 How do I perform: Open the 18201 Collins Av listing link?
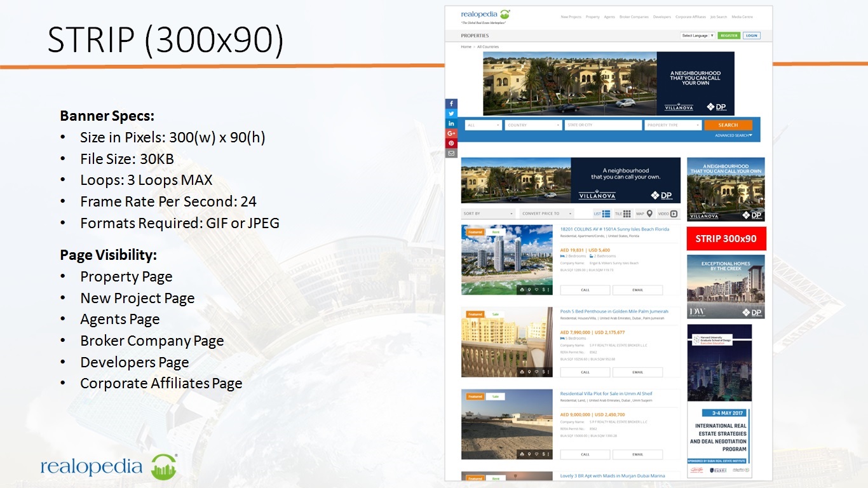click(x=614, y=229)
